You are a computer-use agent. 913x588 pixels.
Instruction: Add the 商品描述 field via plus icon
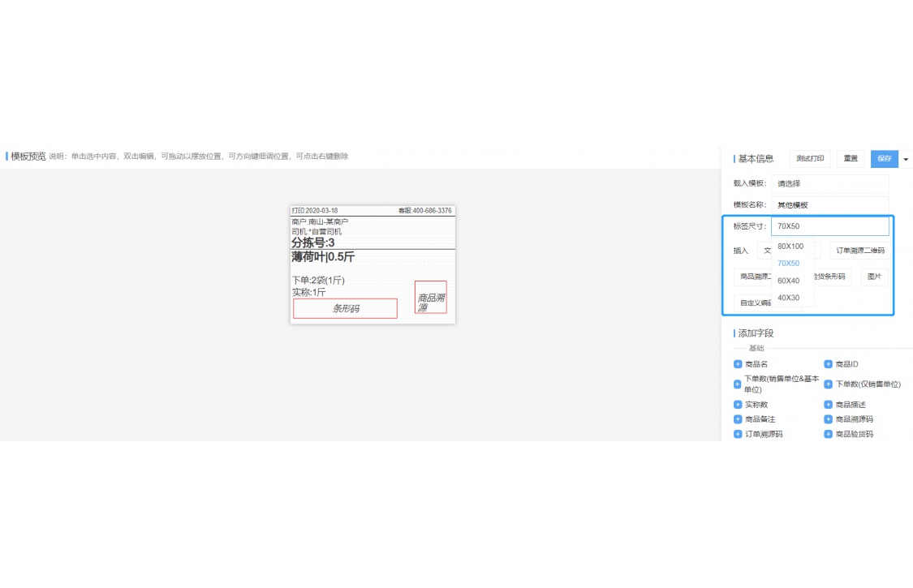[829, 404]
